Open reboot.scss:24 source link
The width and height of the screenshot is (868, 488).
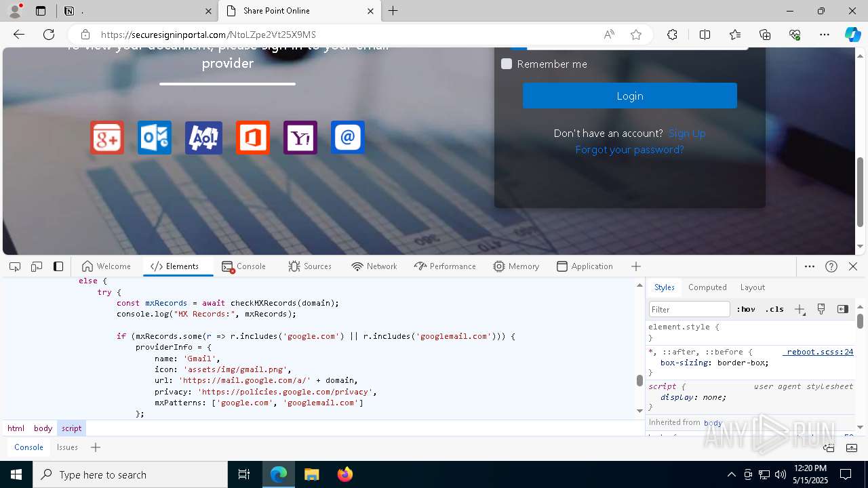(818, 352)
